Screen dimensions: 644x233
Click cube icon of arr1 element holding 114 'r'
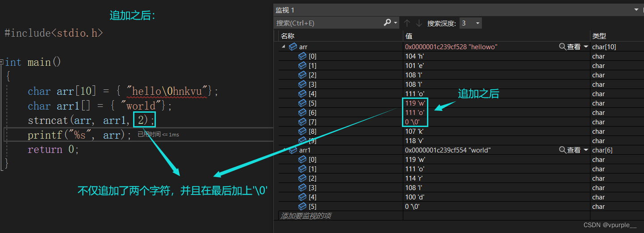click(x=302, y=178)
